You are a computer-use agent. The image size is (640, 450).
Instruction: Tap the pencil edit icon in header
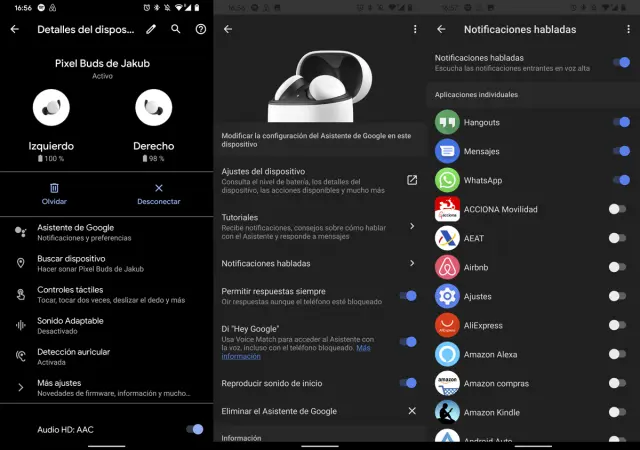coord(151,29)
